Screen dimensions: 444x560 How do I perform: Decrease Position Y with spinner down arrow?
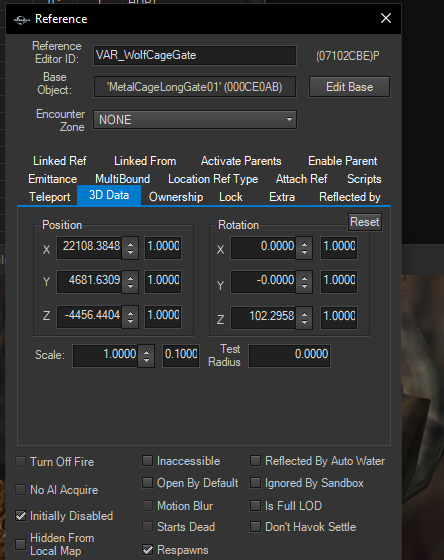[130, 287]
